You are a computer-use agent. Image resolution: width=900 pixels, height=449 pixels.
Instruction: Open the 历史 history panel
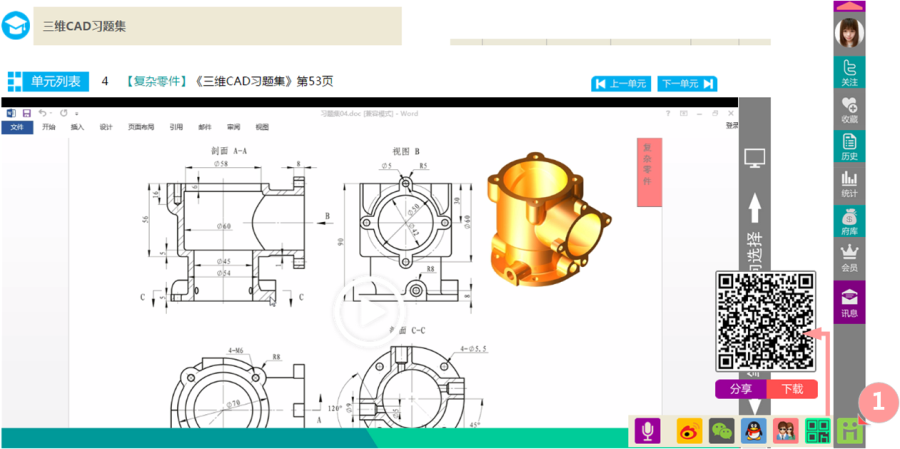pyautogui.click(x=849, y=147)
